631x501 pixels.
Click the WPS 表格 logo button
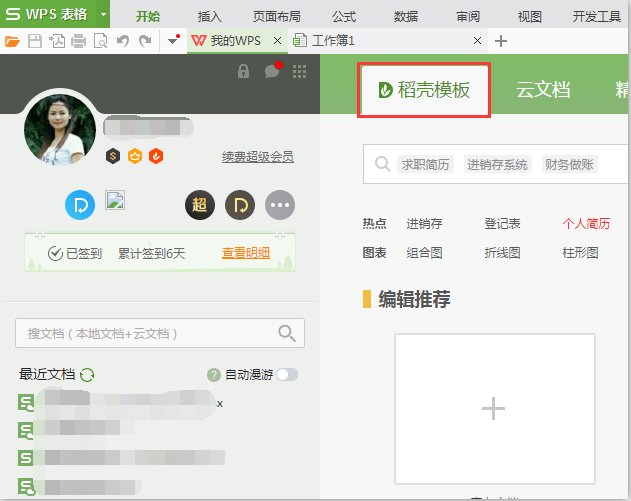point(46,14)
